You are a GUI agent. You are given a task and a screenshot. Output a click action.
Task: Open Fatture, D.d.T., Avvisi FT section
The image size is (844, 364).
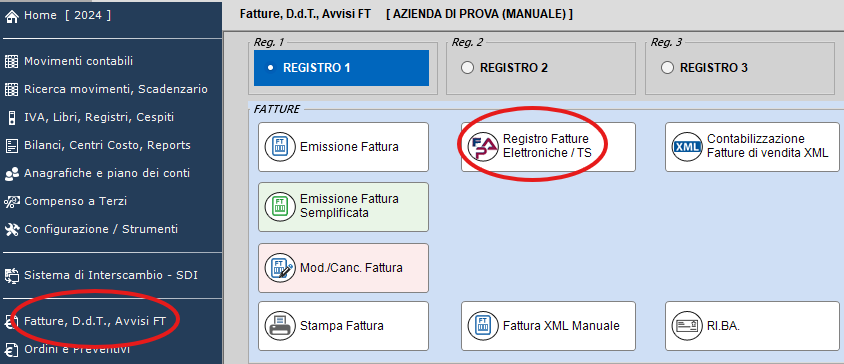point(95,321)
